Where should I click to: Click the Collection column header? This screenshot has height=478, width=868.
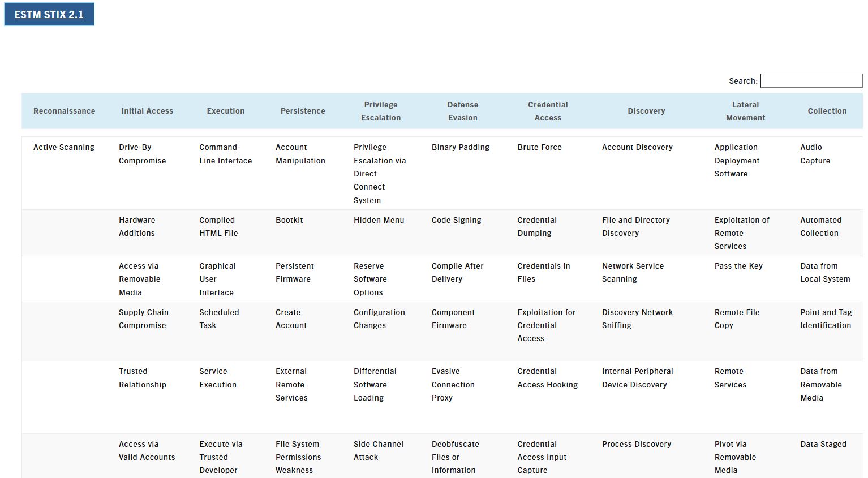tap(827, 111)
